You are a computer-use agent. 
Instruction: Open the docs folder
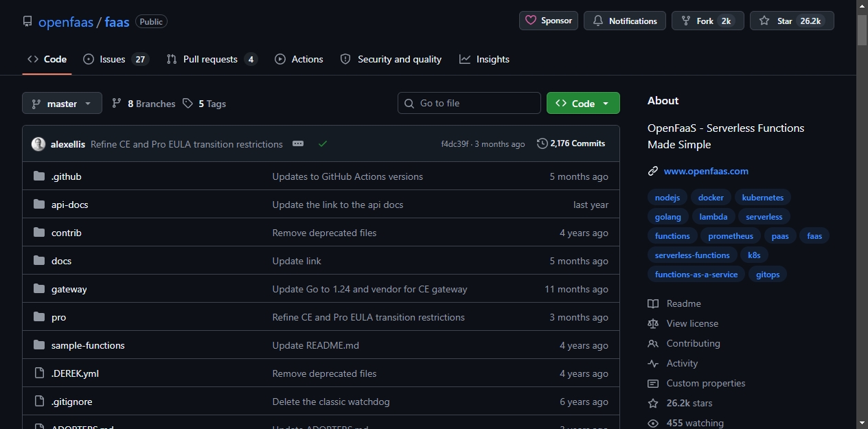(61, 261)
